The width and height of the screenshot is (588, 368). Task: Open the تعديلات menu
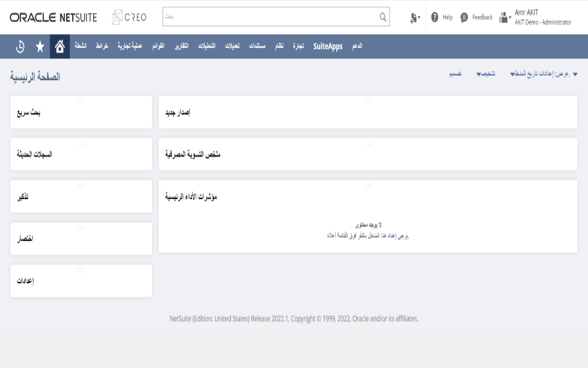tap(232, 46)
